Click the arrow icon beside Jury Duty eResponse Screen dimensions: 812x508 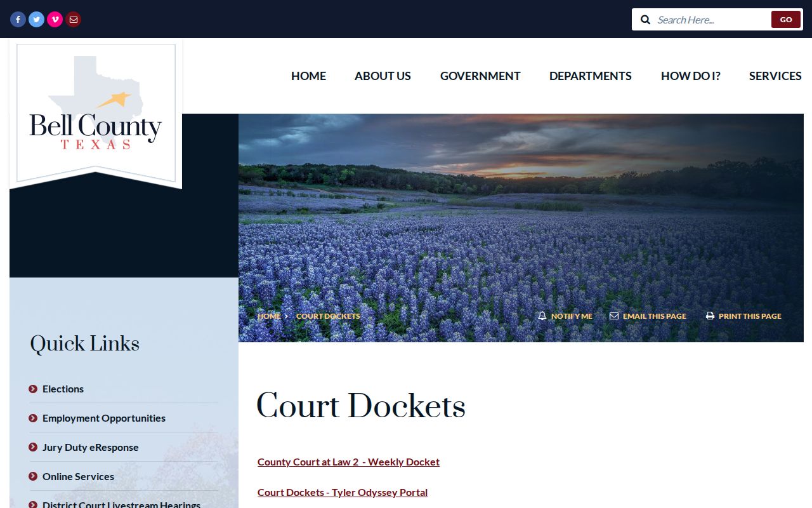coord(33,447)
